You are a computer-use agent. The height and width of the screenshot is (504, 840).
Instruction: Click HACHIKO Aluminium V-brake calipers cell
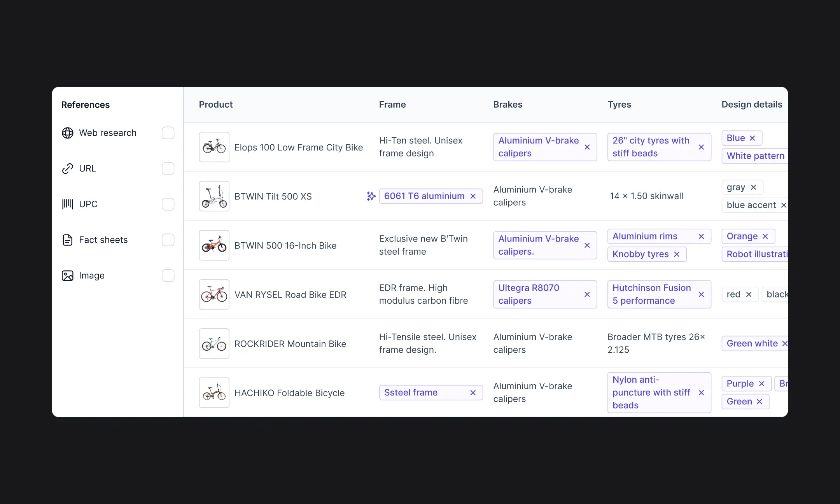click(533, 392)
